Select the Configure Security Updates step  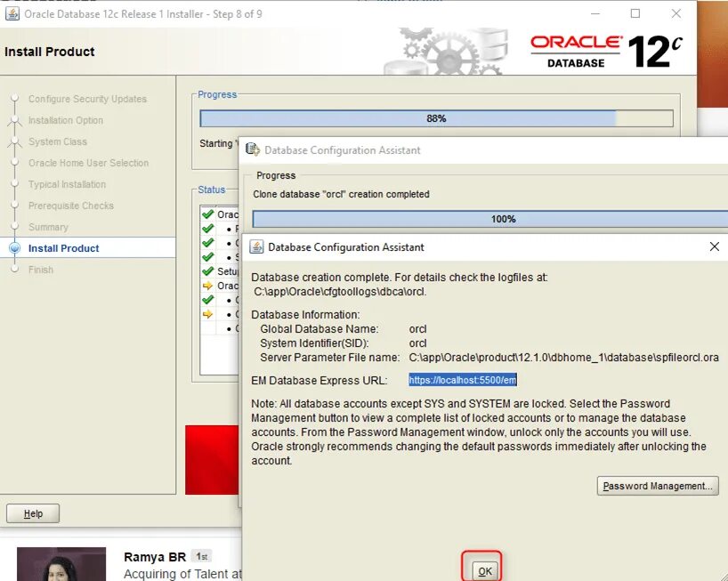point(87,99)
